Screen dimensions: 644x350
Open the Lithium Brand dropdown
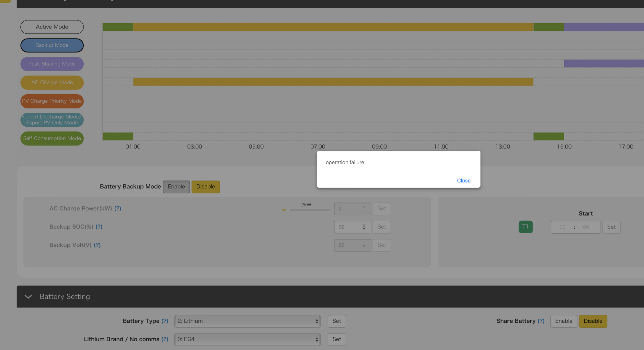pos(247,339)
